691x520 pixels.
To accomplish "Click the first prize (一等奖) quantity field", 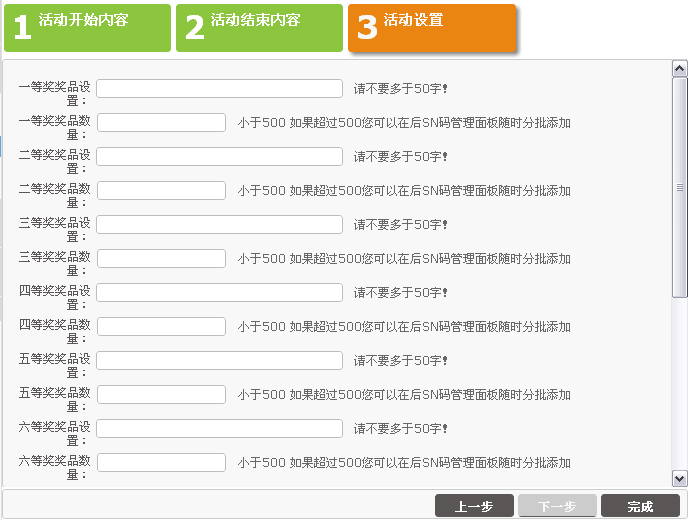I will pos(161,123).
